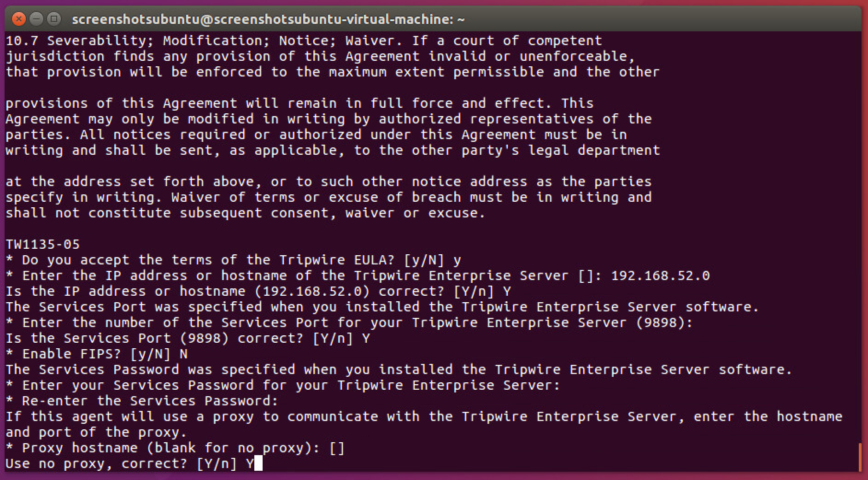Click the 'shall not constitute subsequent consent' line

245,213
